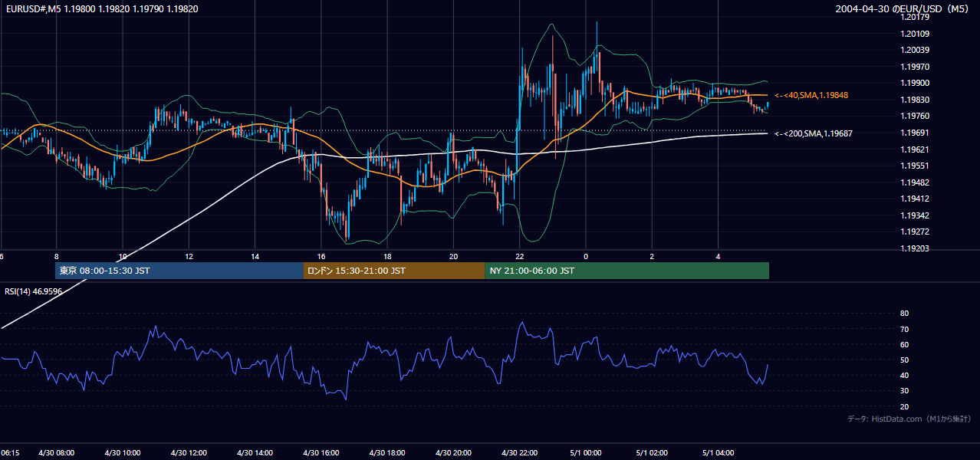
Task: Select the 40 SMA label 1.19848
Action: [x=811, y=95]
